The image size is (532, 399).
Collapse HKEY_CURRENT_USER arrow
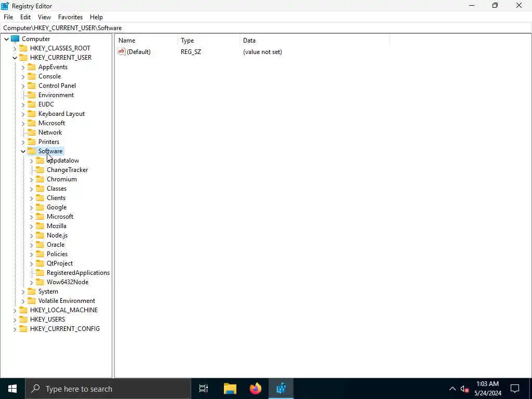(x=15, y=58)
